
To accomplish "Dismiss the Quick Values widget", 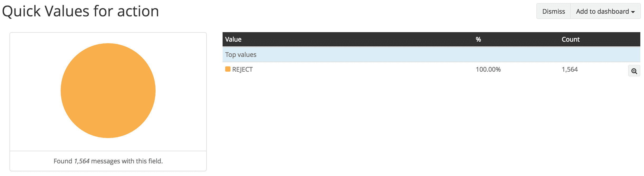I will coord(553,11).
